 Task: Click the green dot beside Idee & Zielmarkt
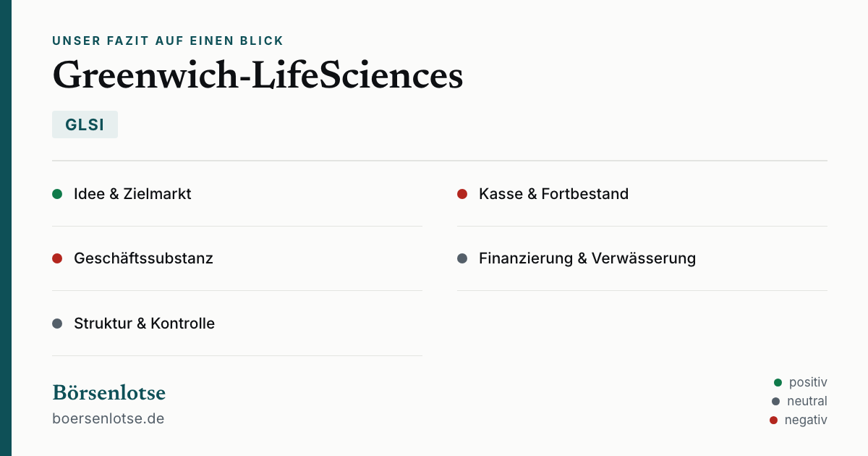click(57, 194)
